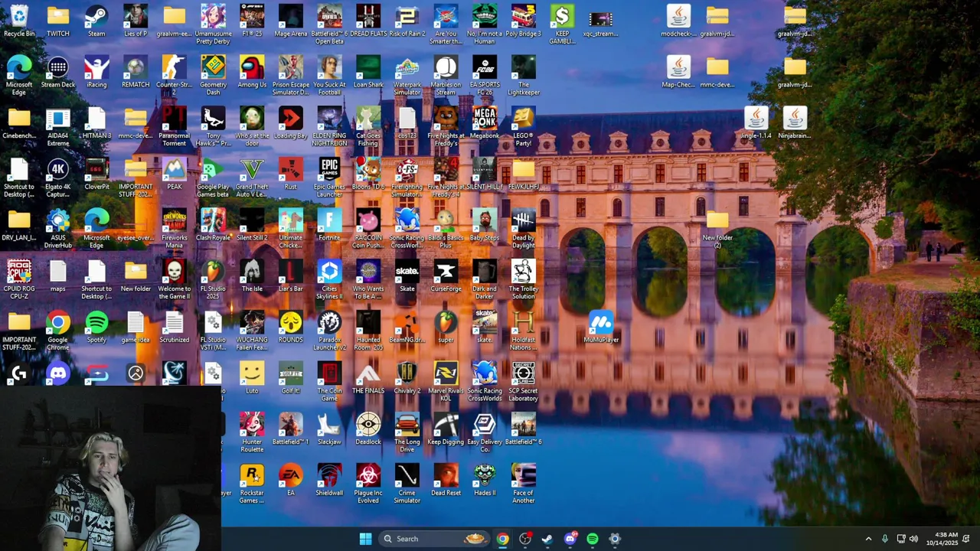Select the Grand Theft Auto V shortcut
Viewport: 980px width, 551px height.
pos(252,177)
